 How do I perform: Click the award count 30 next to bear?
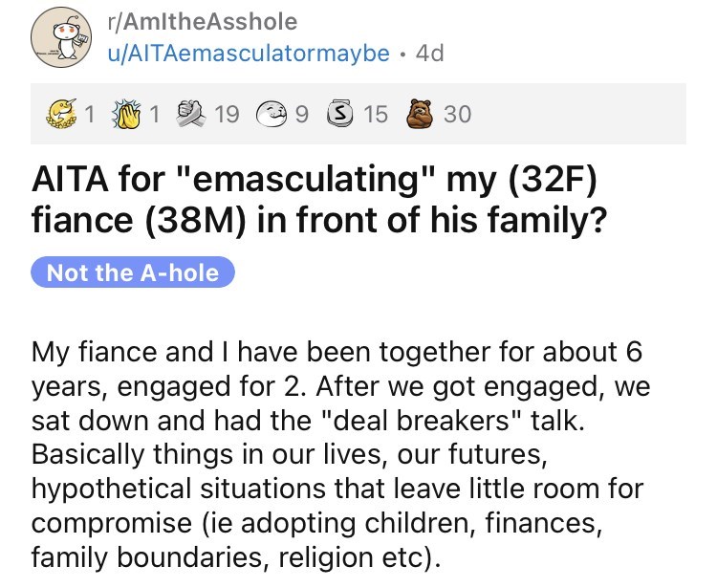457,115
